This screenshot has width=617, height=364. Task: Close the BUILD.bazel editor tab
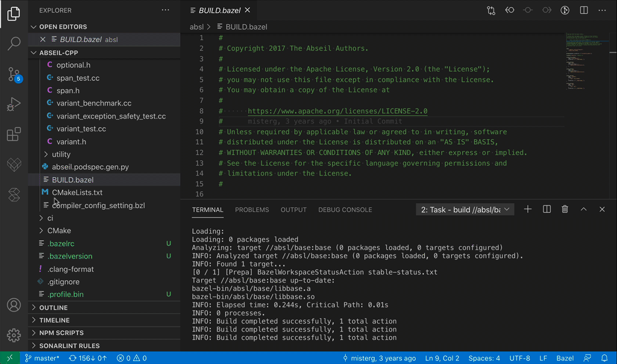(x=248, y=10)
